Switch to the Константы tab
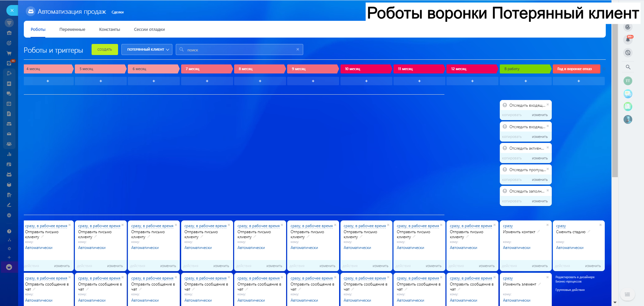This screenshot has height=306, width=644. pos(110,30)
